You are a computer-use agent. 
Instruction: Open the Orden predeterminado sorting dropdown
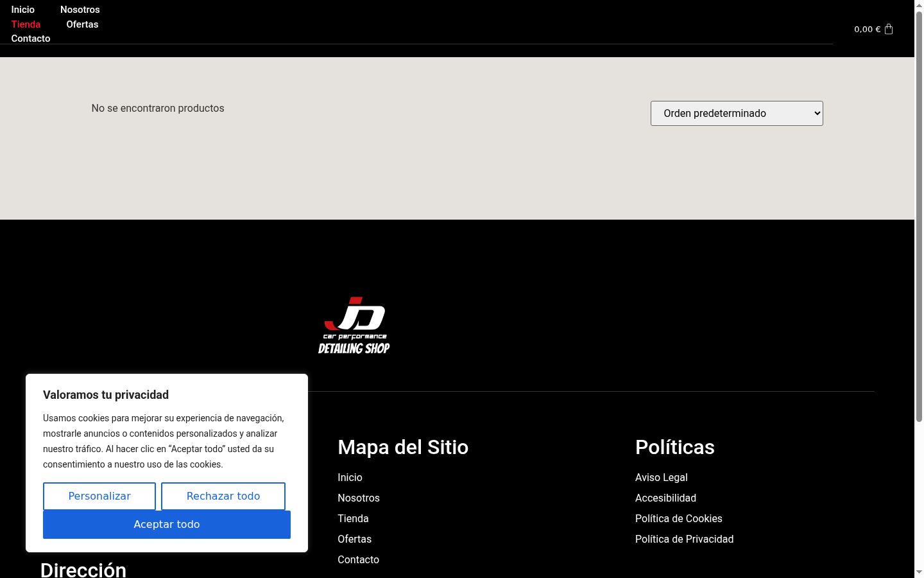[x=737, y=113]
